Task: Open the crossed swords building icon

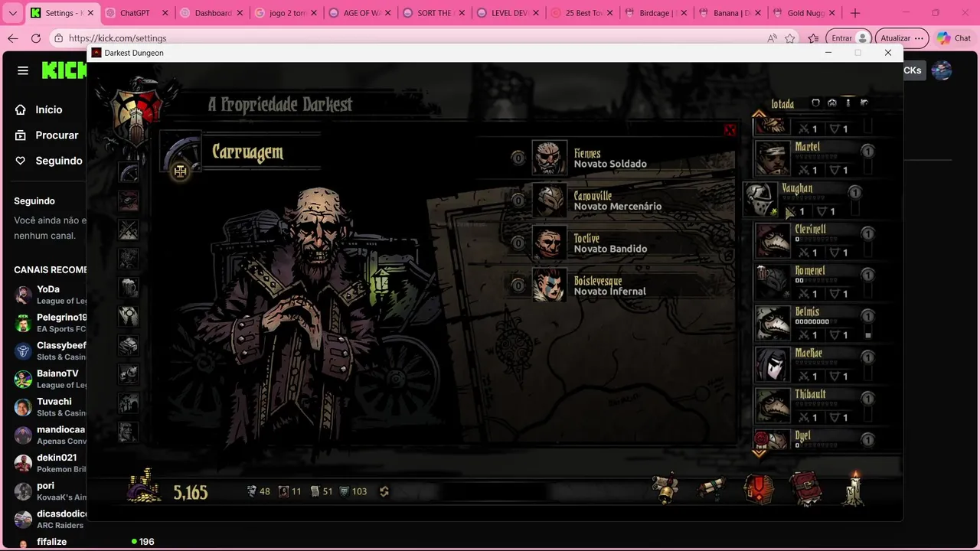Action: (x=129, y=230)
